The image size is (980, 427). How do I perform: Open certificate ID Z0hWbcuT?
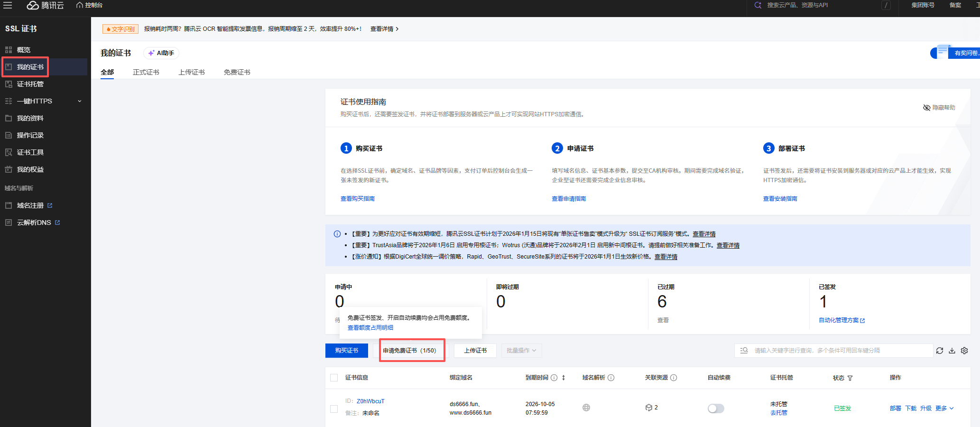[370, 401]
